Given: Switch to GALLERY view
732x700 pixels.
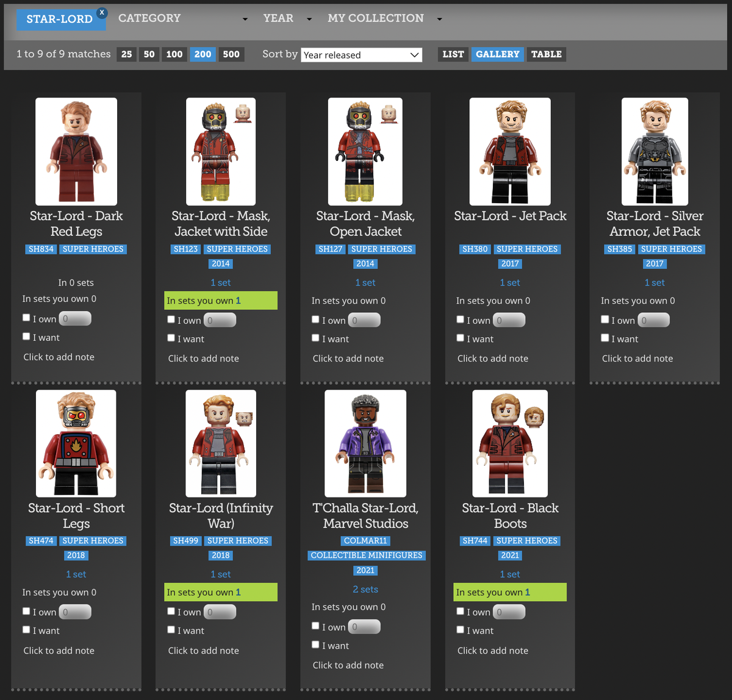Looking at the screenshot, I should tap(498, 54).
